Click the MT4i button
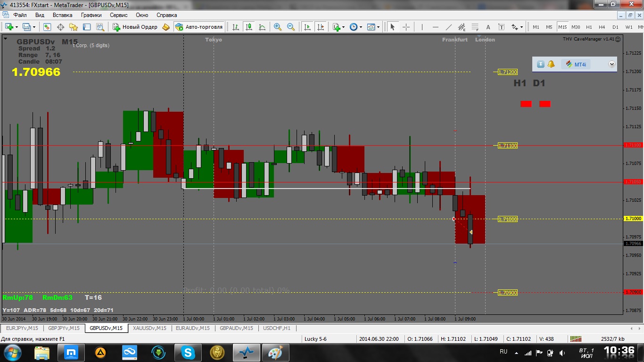 [x=576, y=64]
